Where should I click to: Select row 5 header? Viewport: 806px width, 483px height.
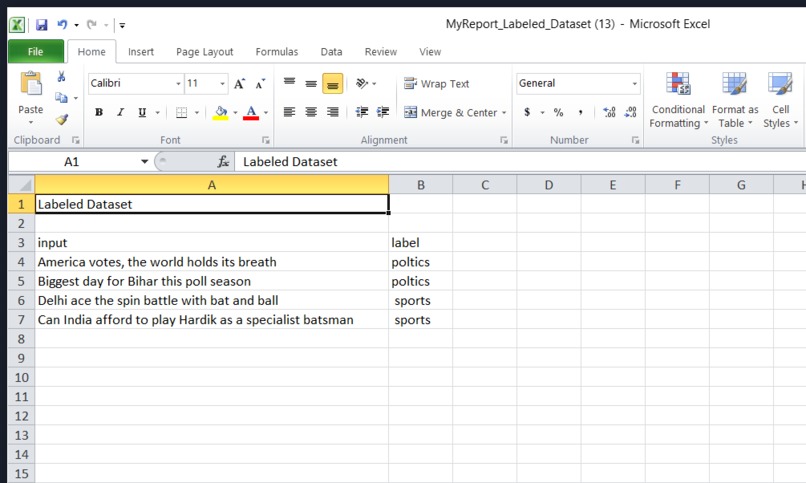tap(21, 281)
